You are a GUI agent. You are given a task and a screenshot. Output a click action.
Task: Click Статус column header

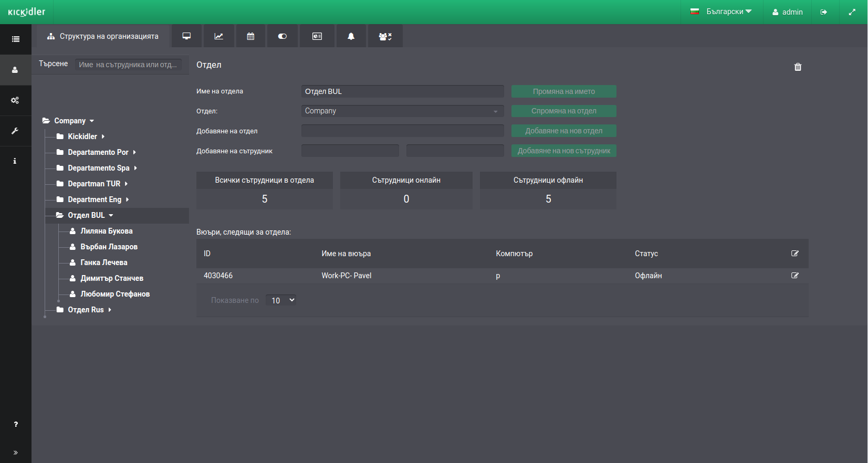pyautogui.click(x=646, y=254)
